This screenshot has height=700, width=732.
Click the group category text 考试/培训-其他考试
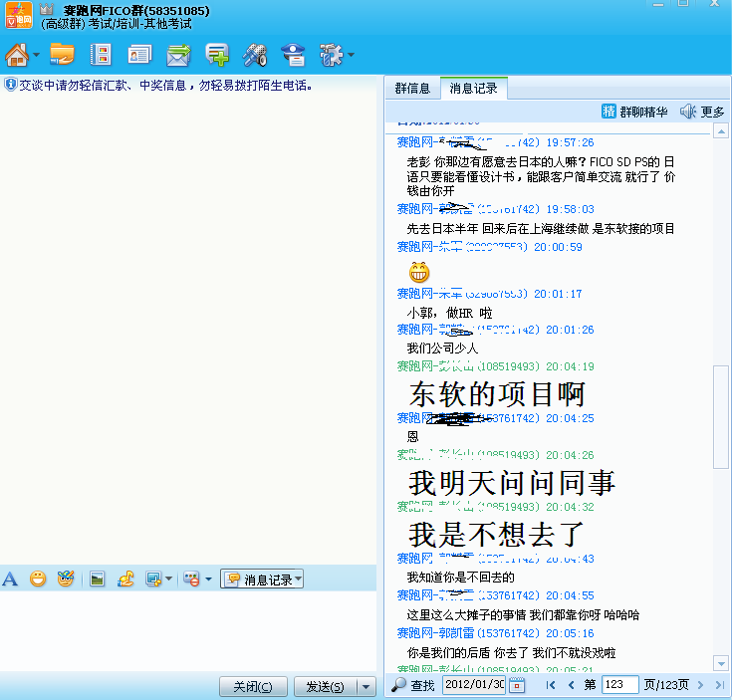139,24
